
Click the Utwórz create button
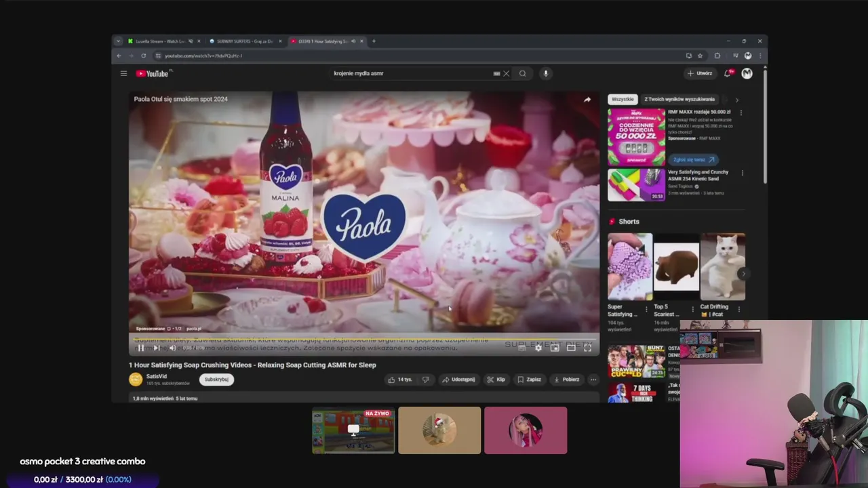700,73
